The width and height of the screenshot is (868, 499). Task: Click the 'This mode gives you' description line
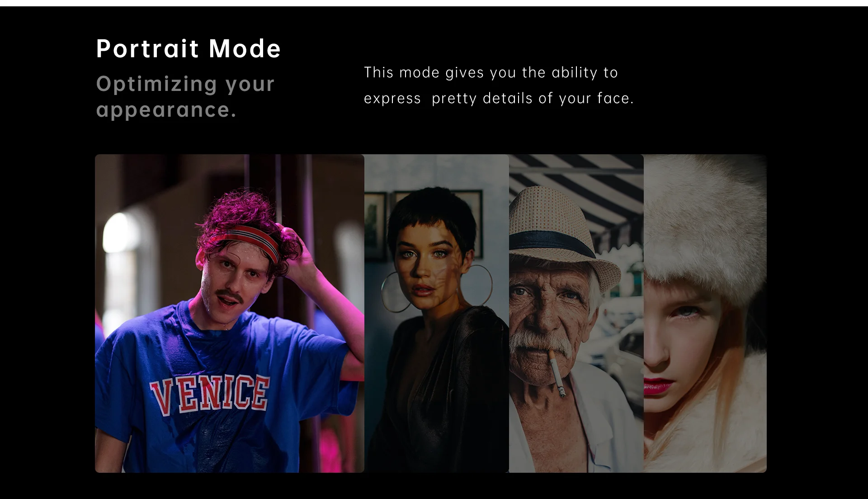click(491, 72)
